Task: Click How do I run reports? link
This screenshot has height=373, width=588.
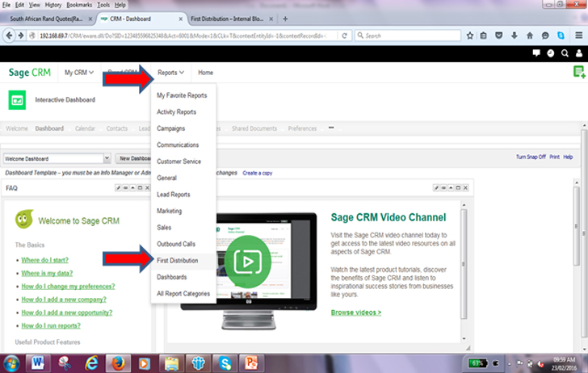Action: (51, 325)
